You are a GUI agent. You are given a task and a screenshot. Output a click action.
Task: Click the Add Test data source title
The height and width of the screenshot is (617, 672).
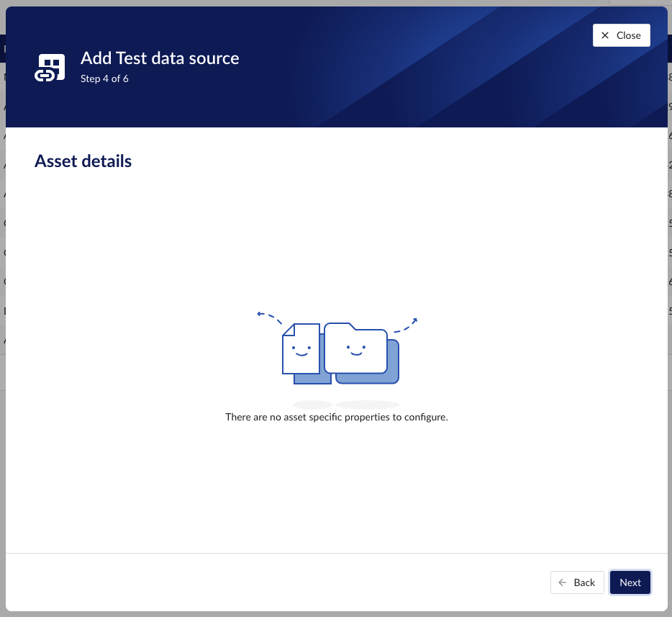[160, 58]
